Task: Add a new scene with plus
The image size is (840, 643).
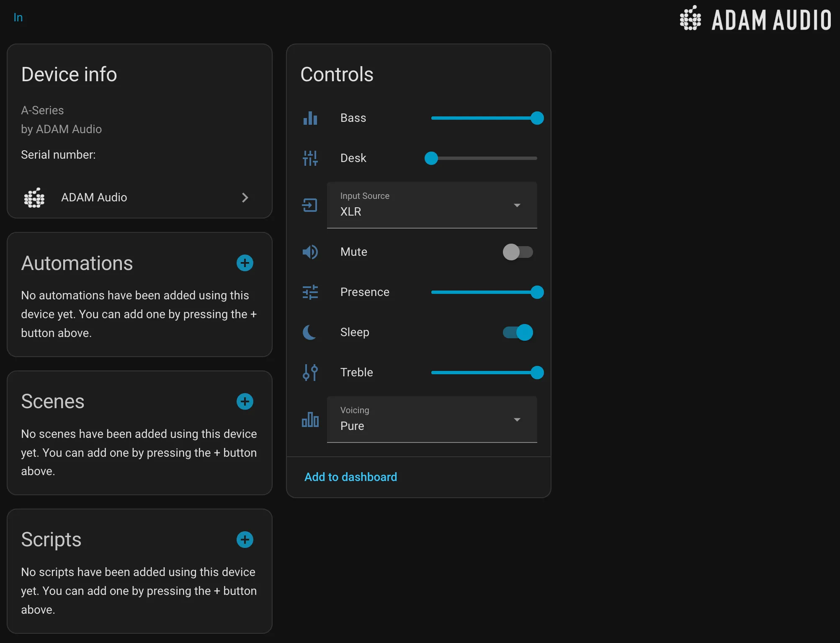Action: [x=245, y=401]
